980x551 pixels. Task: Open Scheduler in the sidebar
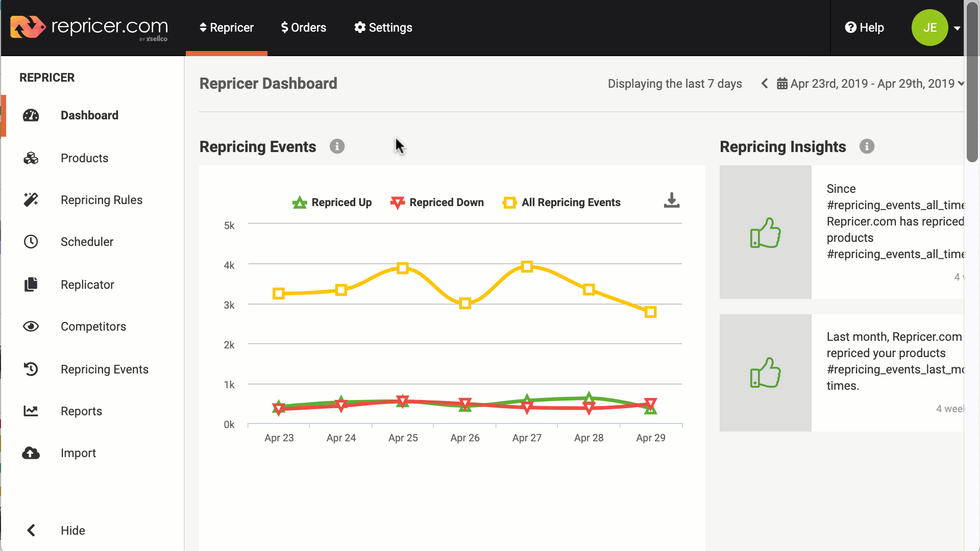click(87, 242)
